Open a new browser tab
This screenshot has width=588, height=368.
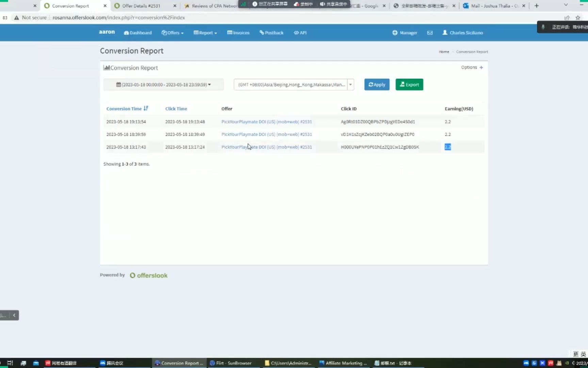tap(537, 6)
